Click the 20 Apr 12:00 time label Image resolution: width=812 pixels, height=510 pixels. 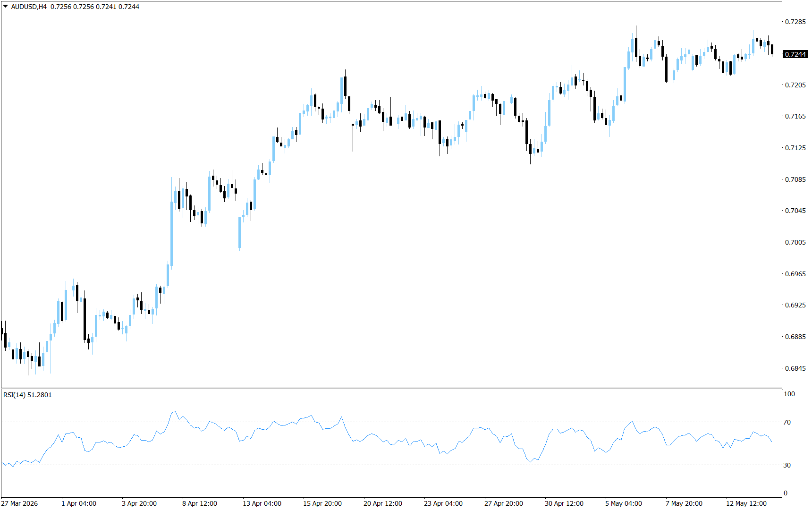383,503
